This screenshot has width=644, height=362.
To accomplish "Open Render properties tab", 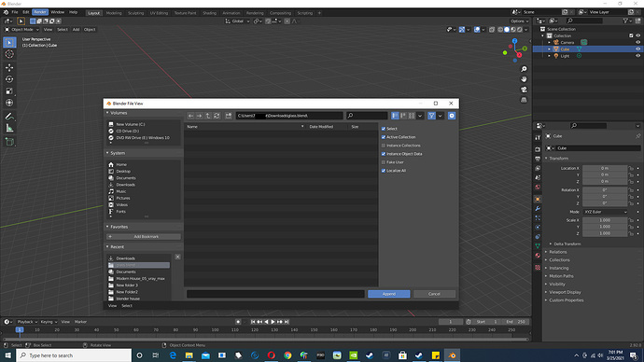I will click(x=538, y=149).
